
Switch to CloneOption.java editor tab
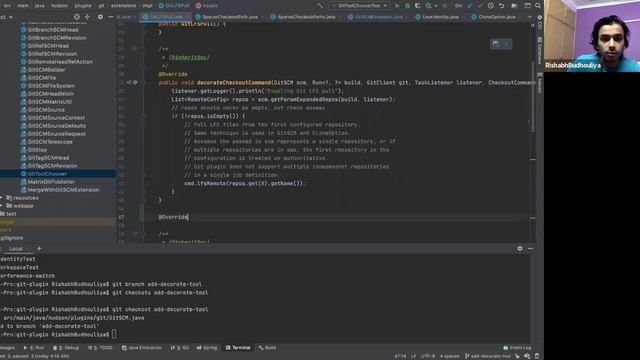tap(493, 17)
